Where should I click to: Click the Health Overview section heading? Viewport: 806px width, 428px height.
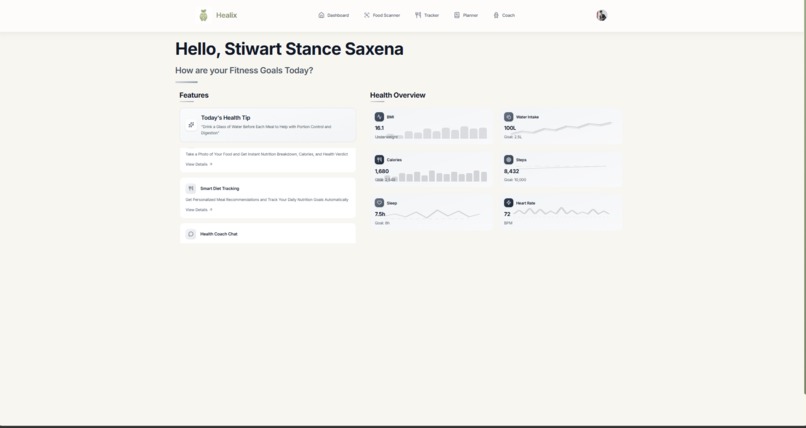[398, 95]
